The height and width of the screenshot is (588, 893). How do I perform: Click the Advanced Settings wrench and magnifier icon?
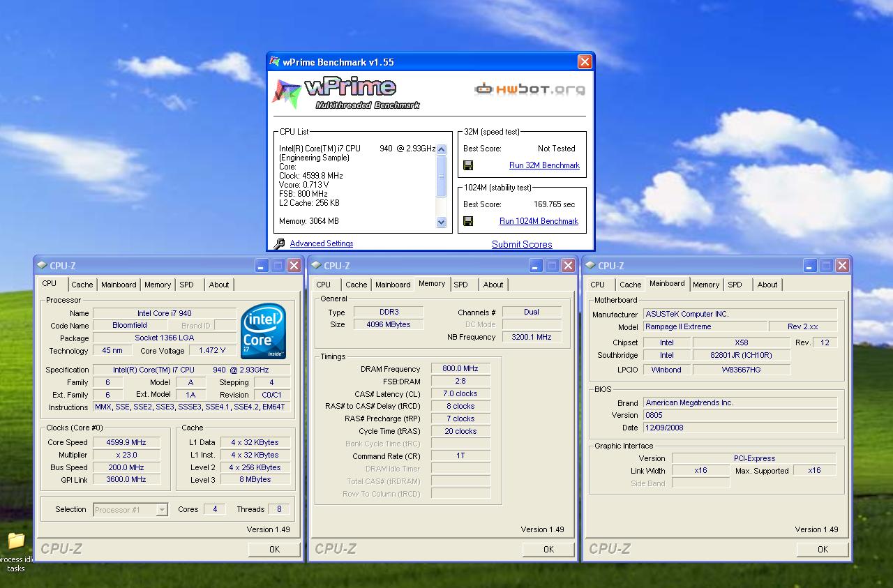[x=279, y=243]
